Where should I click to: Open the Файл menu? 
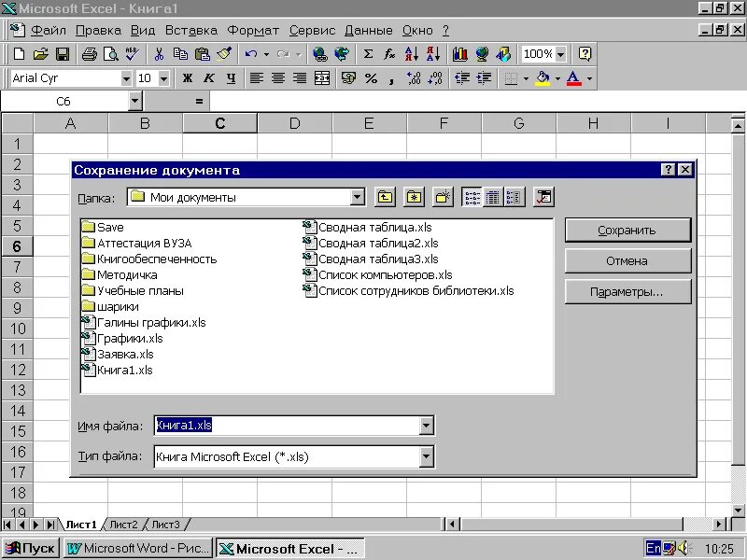pos(49,31)
